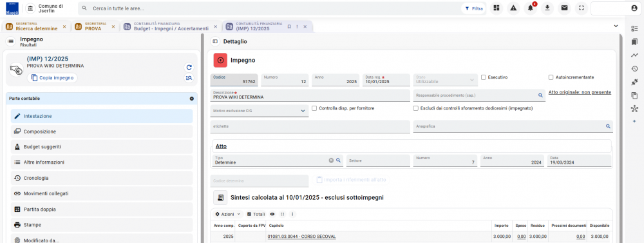
Task: Click the Sintesi calculator icon
Action: (220, 197)
